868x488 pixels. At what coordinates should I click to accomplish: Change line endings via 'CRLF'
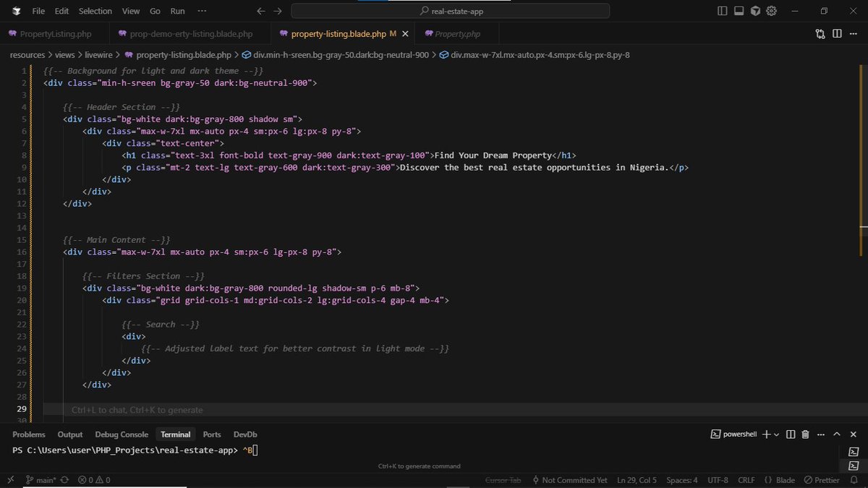[746, 480]
